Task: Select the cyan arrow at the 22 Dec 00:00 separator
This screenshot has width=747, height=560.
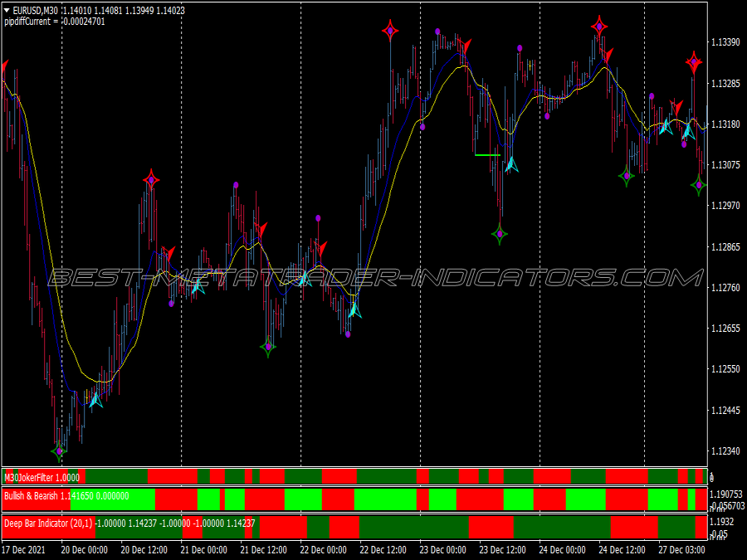Action: pyautogui.click(x=305, y=279)
